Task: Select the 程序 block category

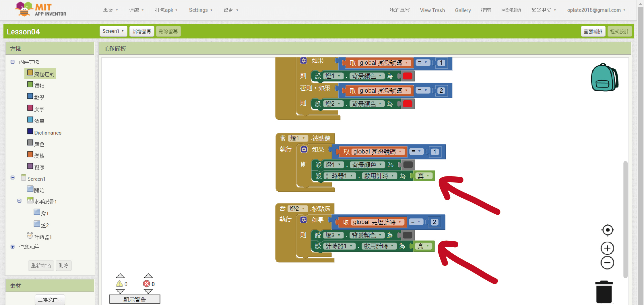Action: (x=36, y=167)
